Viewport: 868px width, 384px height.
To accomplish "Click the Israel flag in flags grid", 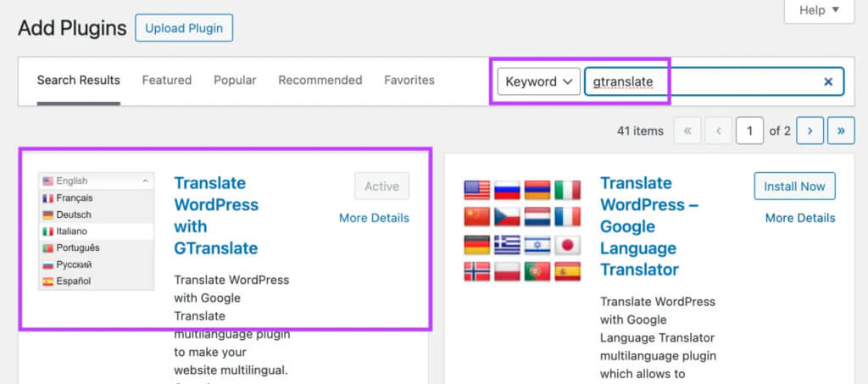I will [537, 245].
